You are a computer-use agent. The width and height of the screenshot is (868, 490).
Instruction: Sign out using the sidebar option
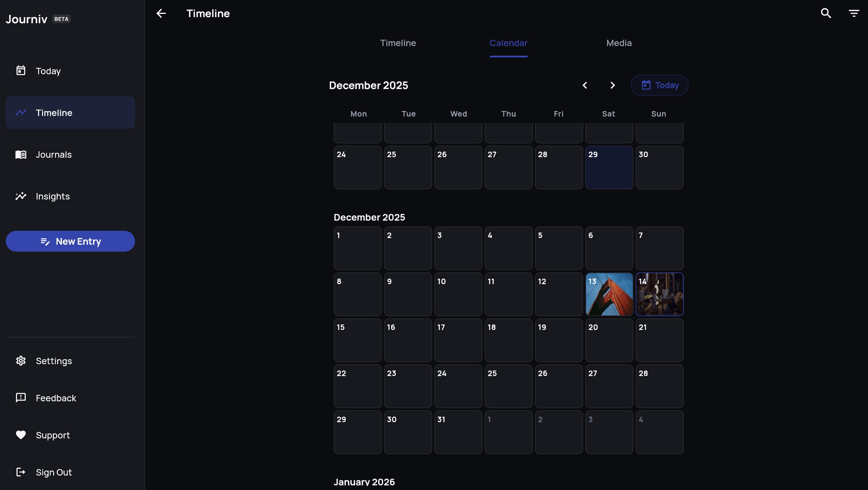click(x=54, y=472)
